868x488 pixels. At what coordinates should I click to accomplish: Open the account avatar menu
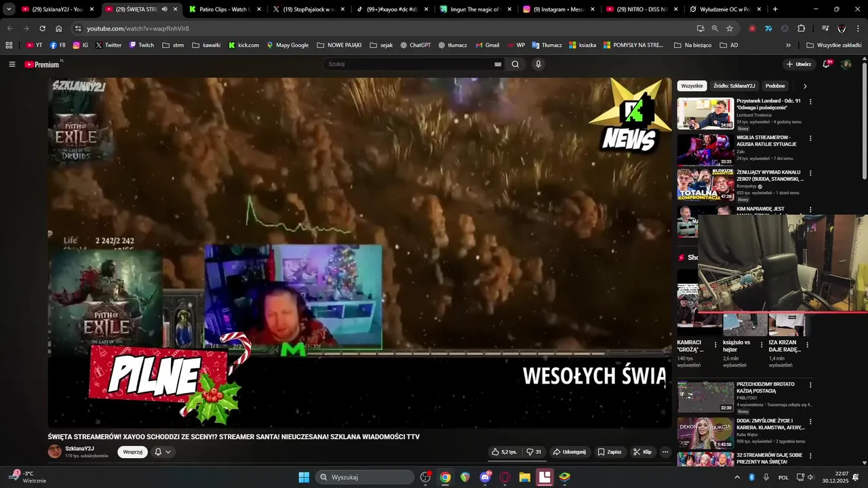(x=846, y=64)
